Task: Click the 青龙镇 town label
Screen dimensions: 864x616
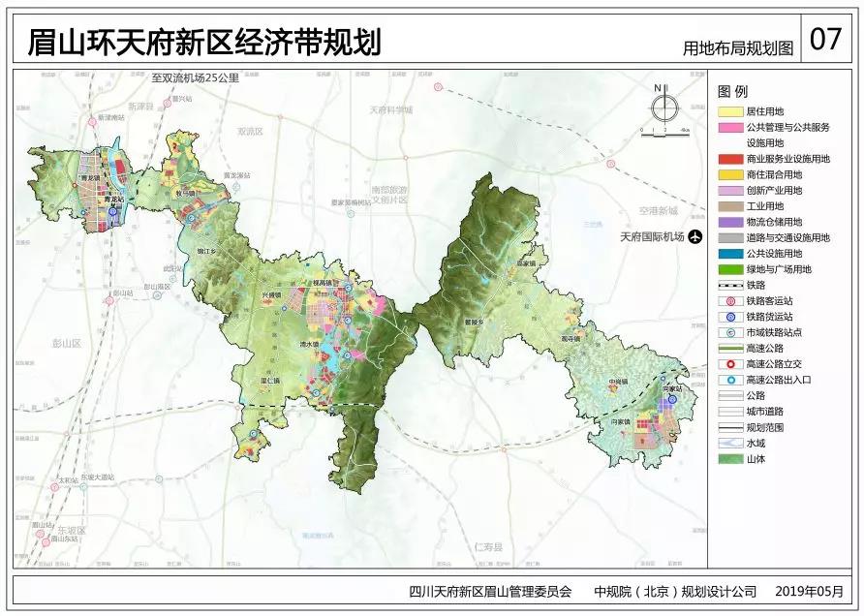Action: (x=90, y=178)
